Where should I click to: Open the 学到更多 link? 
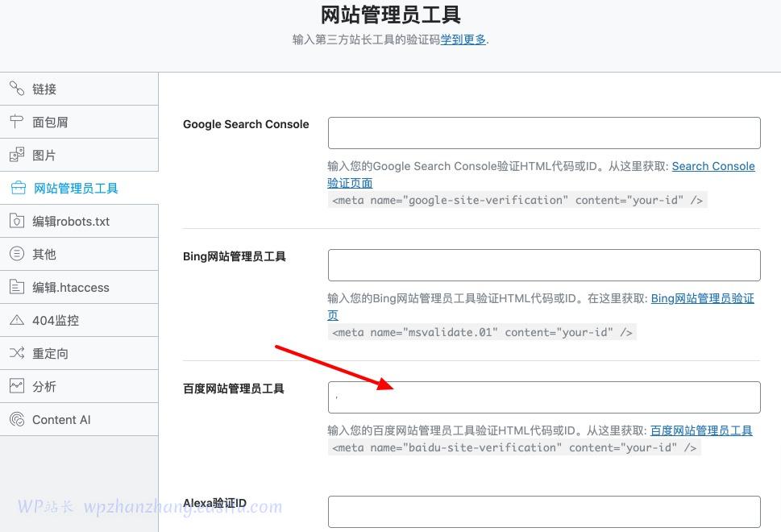[463, 38]
